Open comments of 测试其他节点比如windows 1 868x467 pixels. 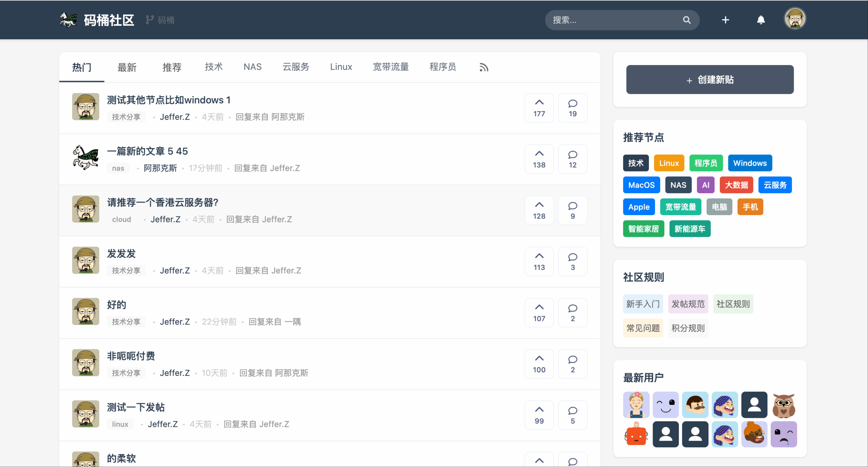click(x=573, y=108)
